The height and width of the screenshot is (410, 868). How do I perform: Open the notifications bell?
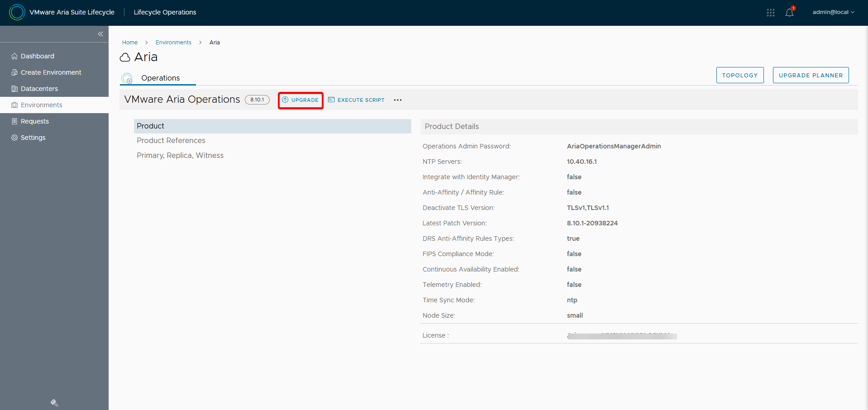pyautogui.click(x=789, y=13)
